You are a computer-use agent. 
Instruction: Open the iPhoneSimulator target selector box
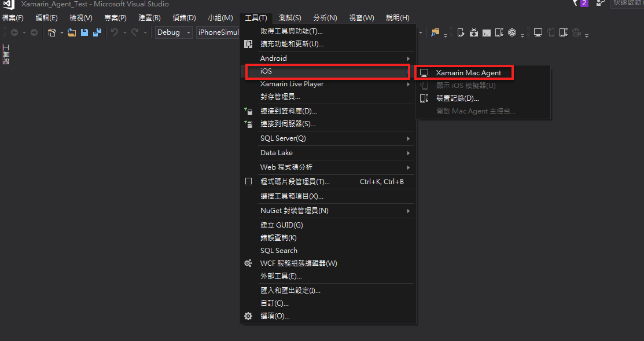point(218,32)
